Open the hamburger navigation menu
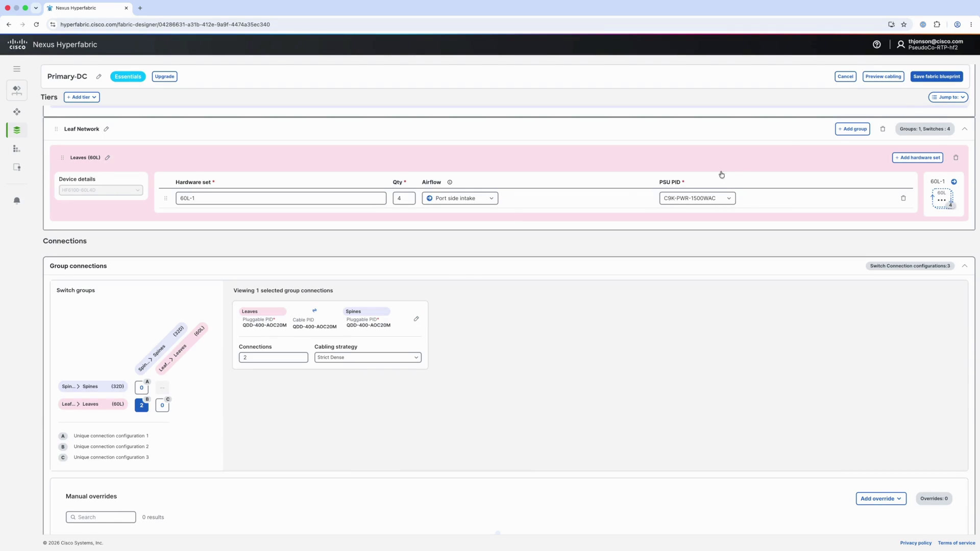Screen dimensions: 980x551 pyautogui.click(x=17, y=69)
